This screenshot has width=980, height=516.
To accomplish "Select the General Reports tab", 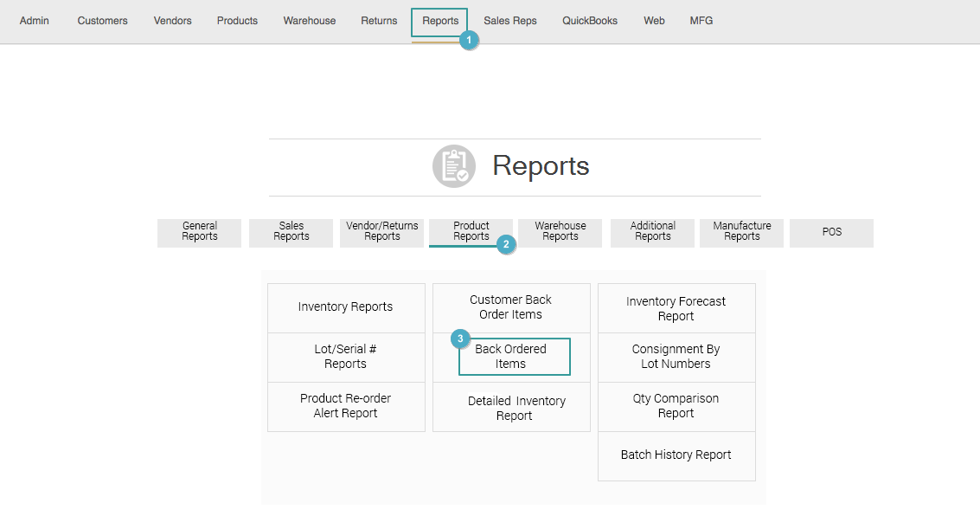I will coord(199,231).
